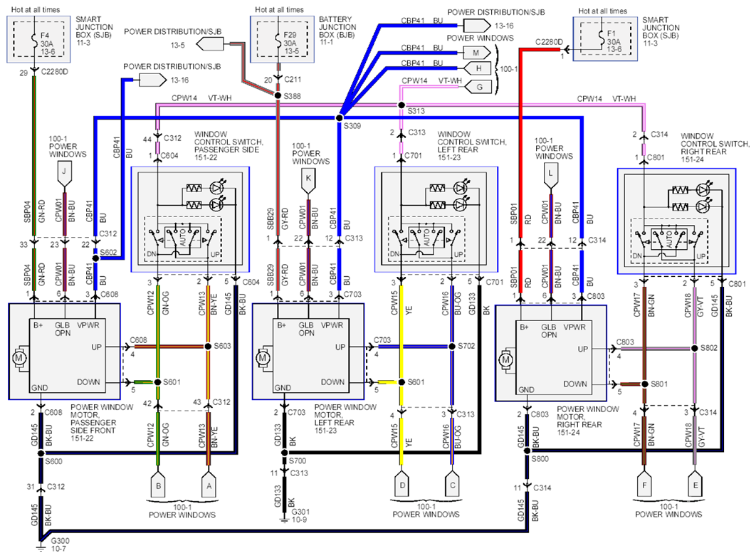Viewport: 756px width, 558px height.
Task: Click splice point S388
Action: pos(278,95)
